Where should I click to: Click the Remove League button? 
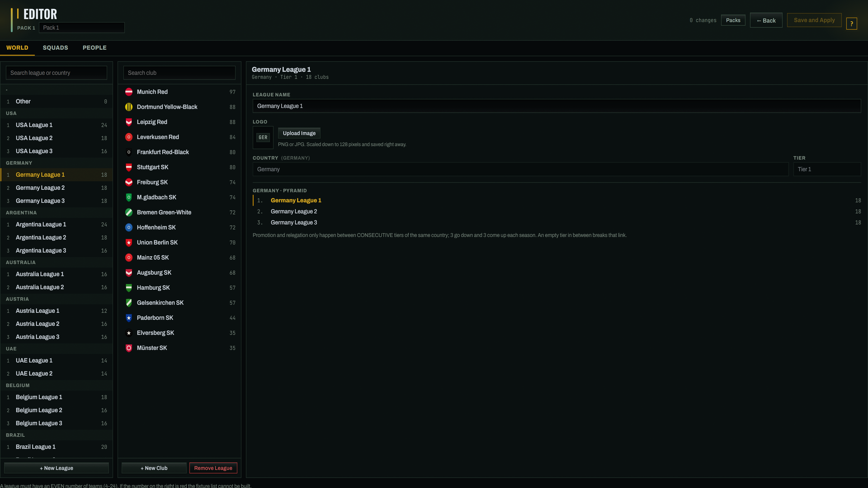213,468
